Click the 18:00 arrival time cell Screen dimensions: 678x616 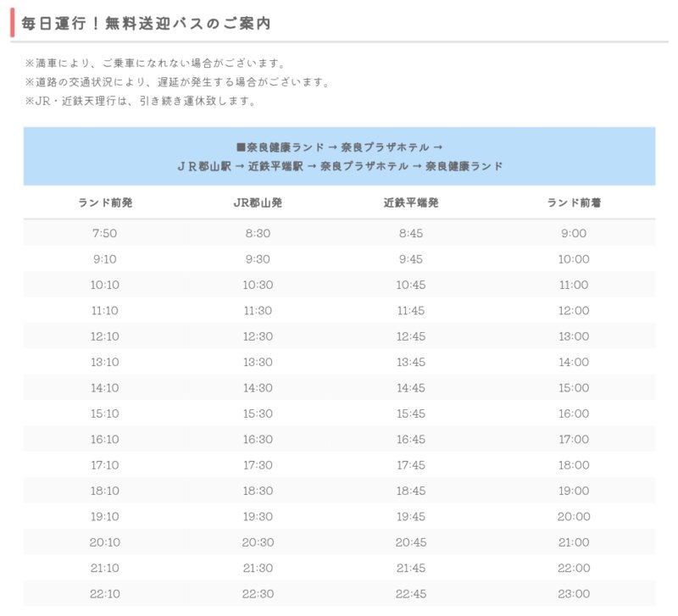point(574,465)
